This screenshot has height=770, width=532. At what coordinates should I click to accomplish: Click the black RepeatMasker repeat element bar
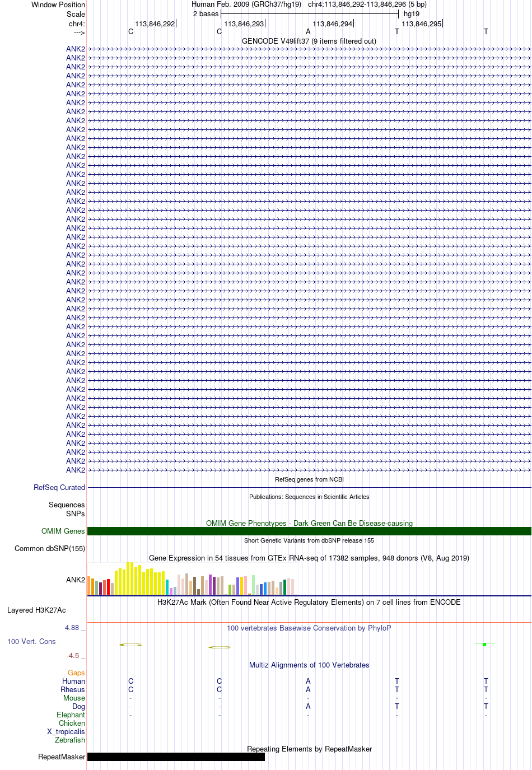point(176,757)
